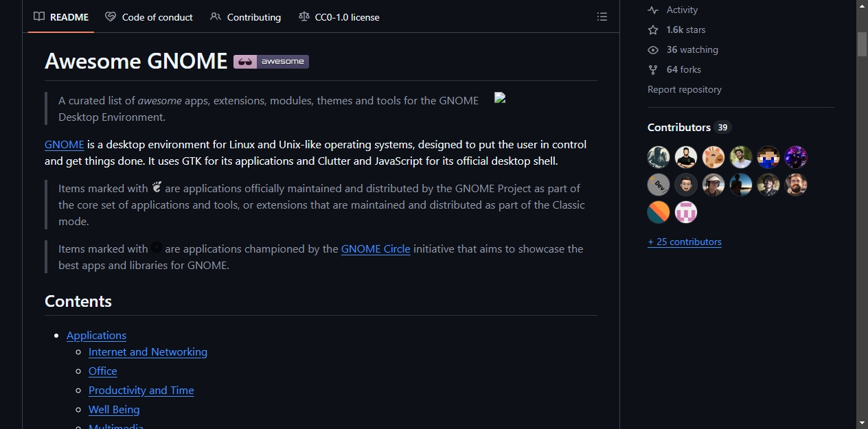The width and height of the screenshot is (868, 429).
Task: Go to Internet and Networking section
Action: 148,351
